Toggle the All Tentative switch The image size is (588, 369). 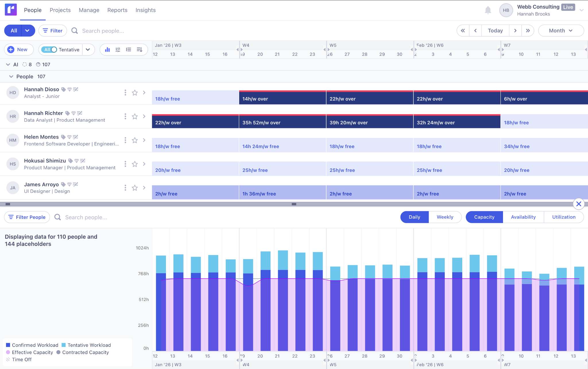[x=49, y=50]
